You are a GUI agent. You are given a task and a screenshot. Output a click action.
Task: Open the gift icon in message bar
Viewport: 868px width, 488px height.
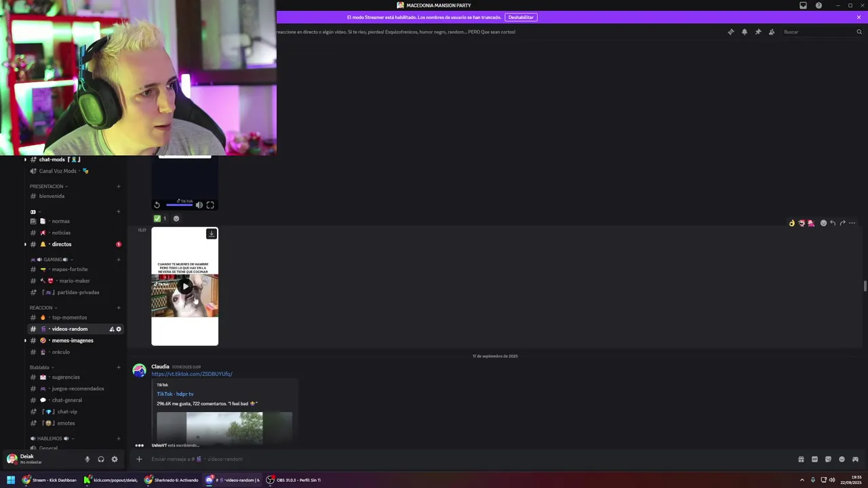click(801, 459)
